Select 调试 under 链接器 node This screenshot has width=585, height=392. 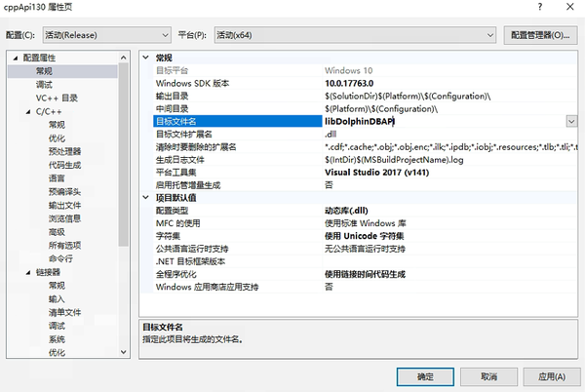point(57,326)
